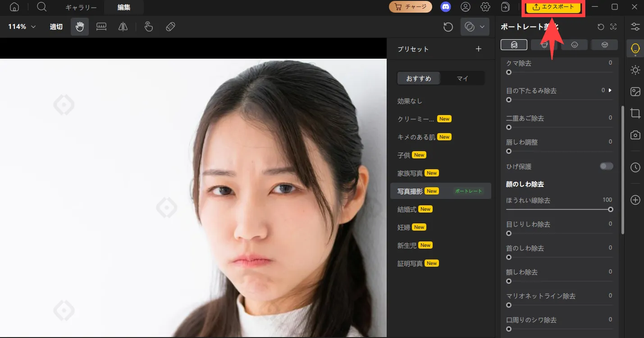The width and height of the screenshot is (644, 338).
Task: Expand the compare mode dropdown chevron
Action: pos(482,27)
